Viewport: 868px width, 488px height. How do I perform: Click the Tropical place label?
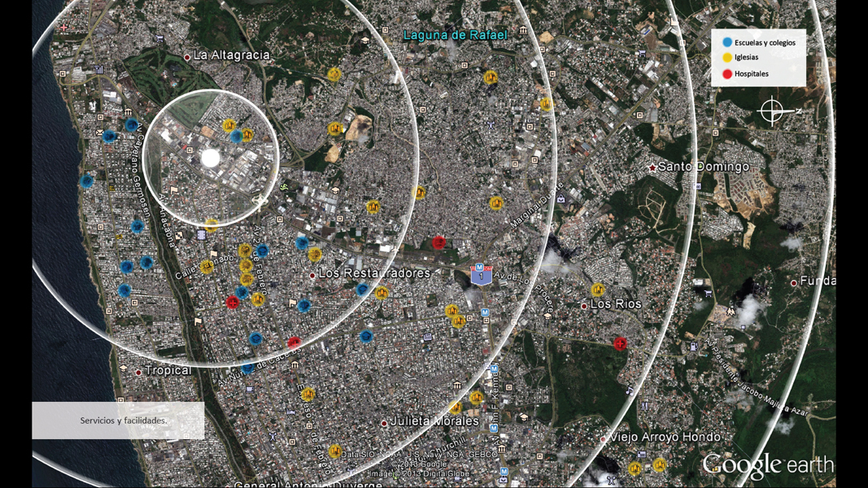168,371
